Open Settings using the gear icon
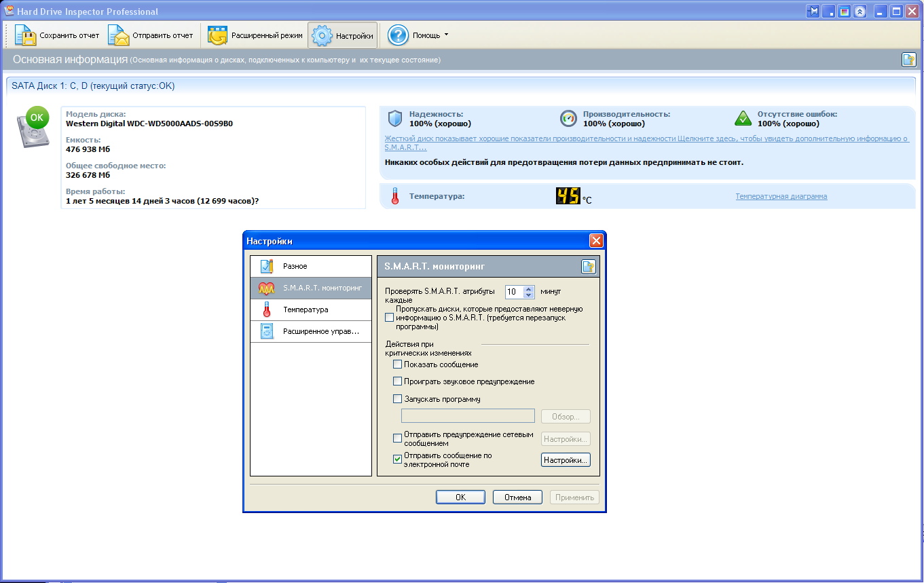The image size is (924, 583). pos(322,35)
